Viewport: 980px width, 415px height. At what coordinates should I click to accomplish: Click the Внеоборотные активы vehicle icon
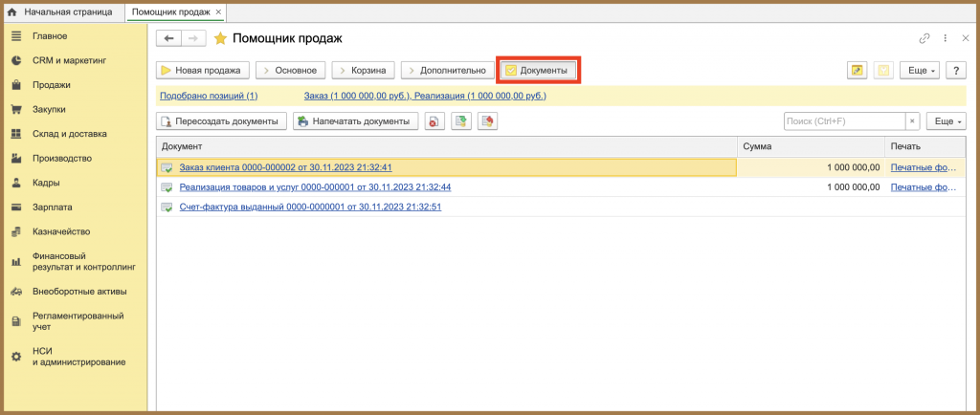17,292
